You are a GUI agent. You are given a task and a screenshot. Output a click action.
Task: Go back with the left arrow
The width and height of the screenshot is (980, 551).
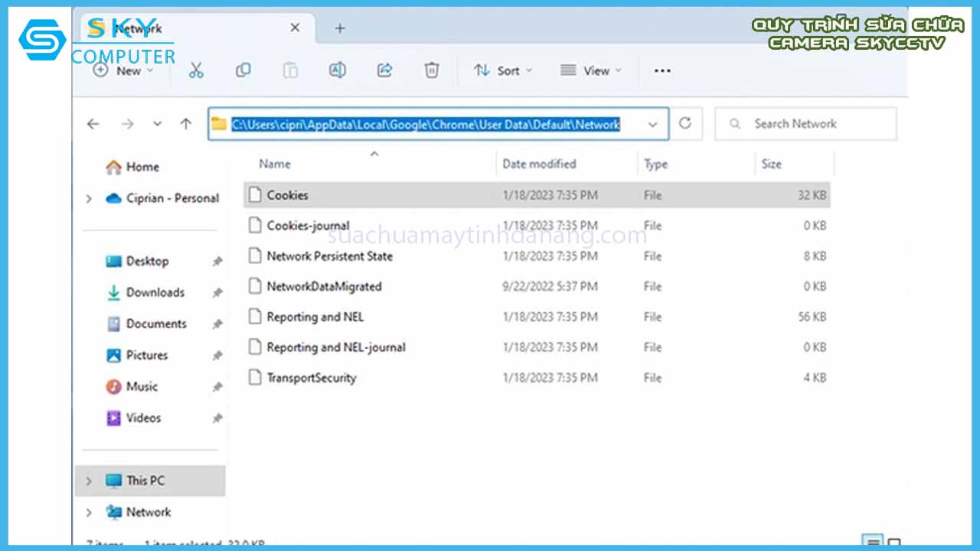(93, 124)
